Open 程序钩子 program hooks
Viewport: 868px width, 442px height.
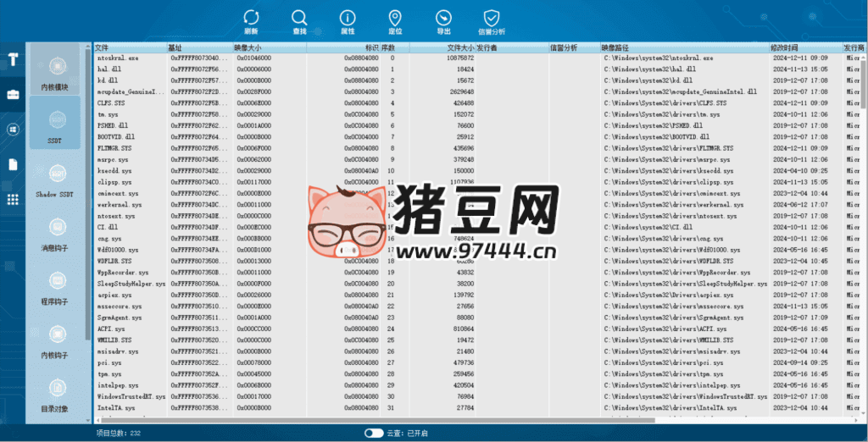[55, 288]
